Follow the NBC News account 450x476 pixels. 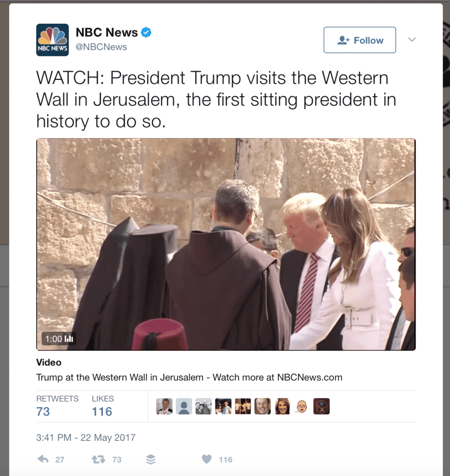[360, 40]
